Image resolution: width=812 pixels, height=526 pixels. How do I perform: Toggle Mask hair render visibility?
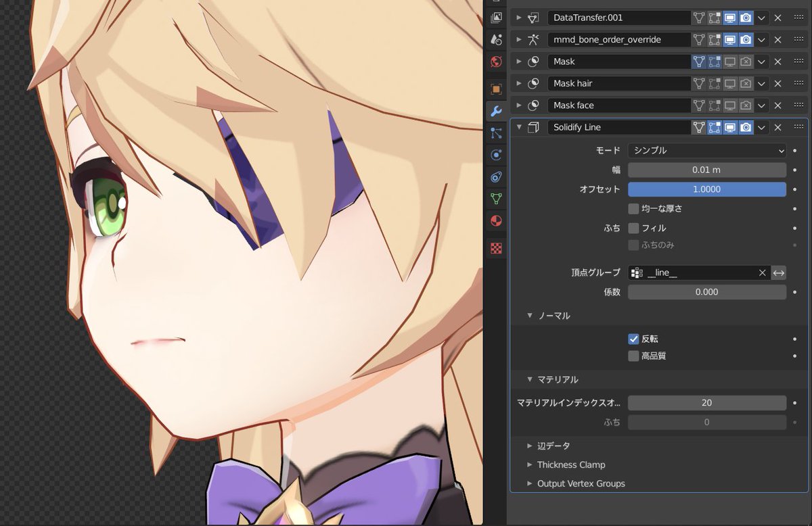click(x=746, y=84)
